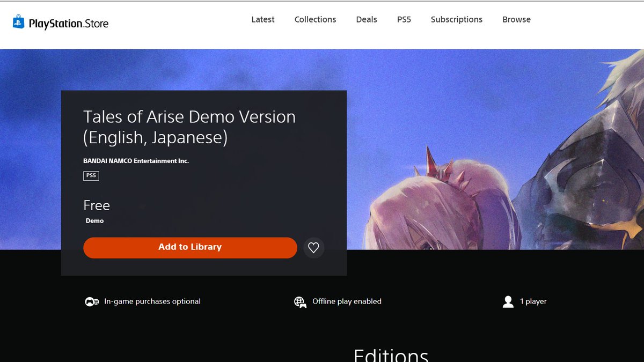Click the Editions heading

(x=391, y=355)
